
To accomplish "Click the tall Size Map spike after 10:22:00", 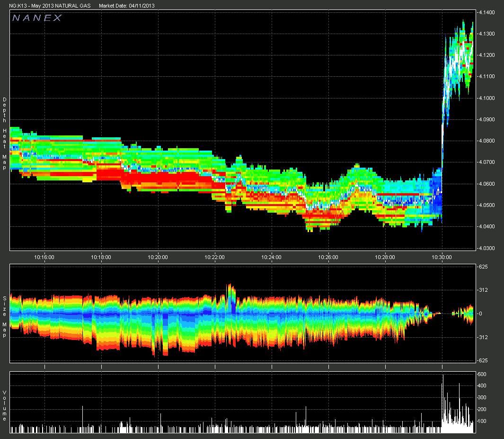I will tap(231, 298).
